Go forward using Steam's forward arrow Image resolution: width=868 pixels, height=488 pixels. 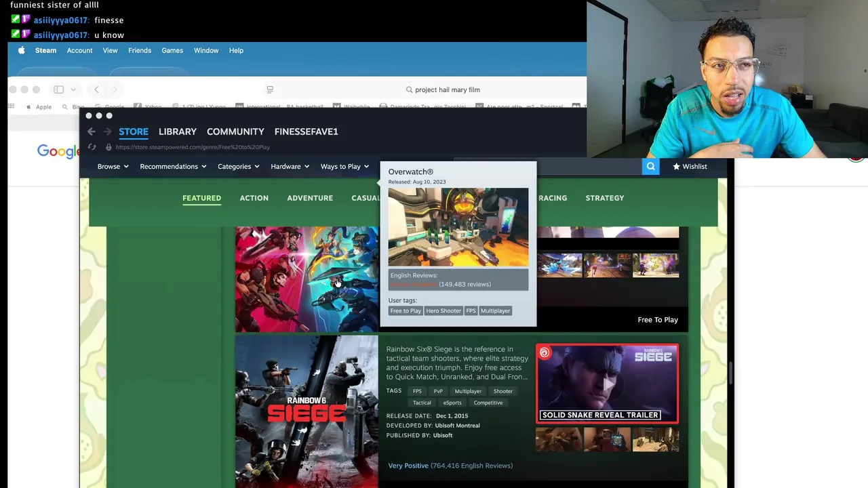107,131
